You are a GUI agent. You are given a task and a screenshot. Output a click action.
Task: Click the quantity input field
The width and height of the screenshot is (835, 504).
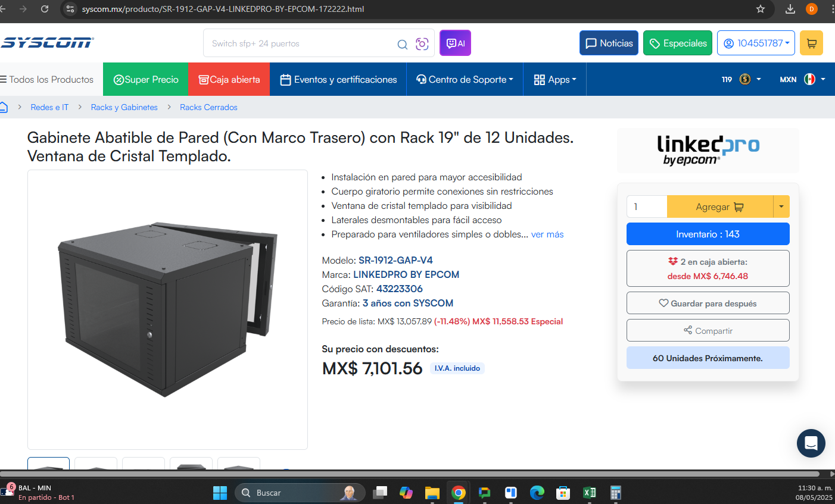(x=647, y=206)
